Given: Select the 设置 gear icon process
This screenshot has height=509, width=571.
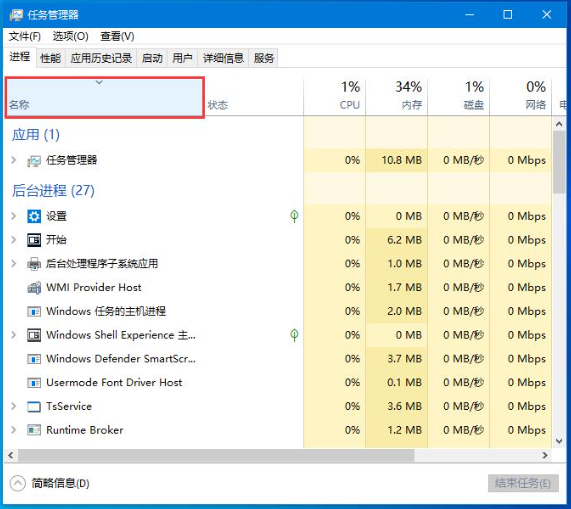Looking at the screenshot, I should (x=34, y=216).
